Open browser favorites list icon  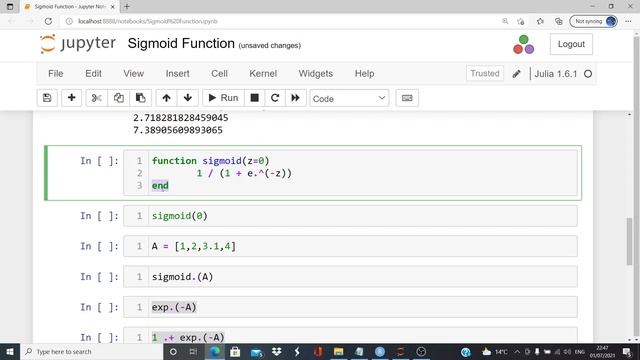[x=540, y=21]
